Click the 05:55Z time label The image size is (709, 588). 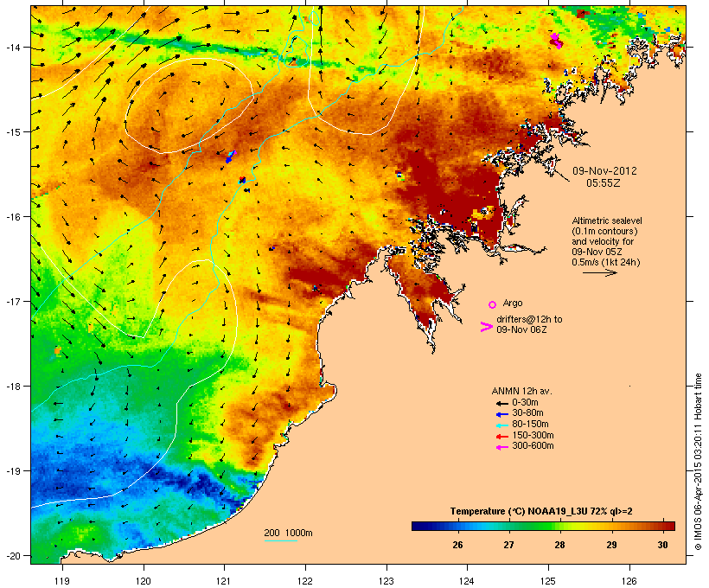pyautogui.click(x=604, y=183)
